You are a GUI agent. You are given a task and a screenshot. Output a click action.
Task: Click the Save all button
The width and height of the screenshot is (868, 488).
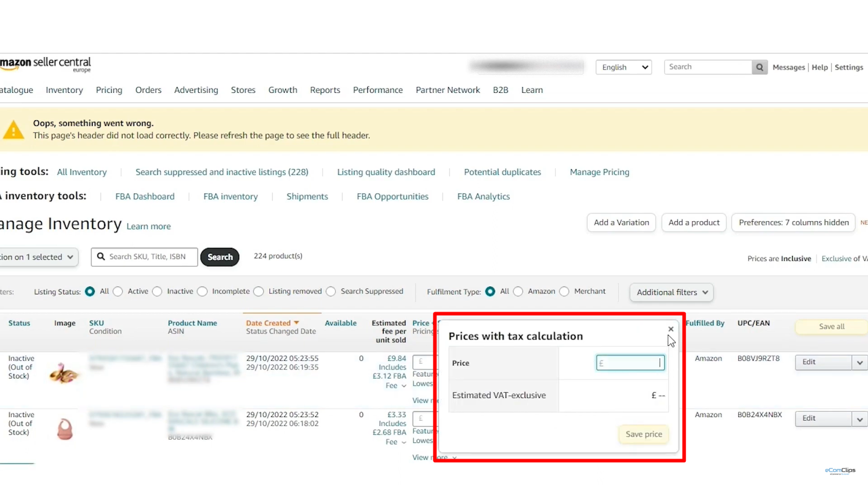coord(832,326)
